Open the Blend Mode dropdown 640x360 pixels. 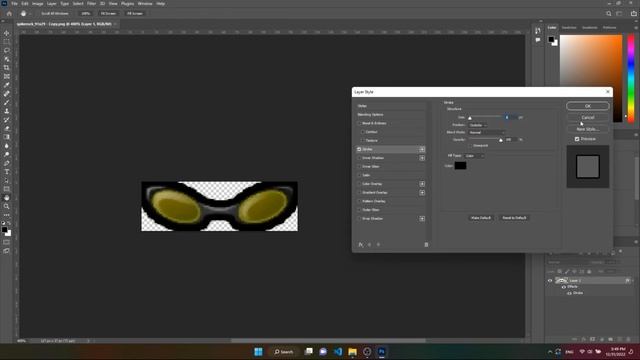click(487, 132)
